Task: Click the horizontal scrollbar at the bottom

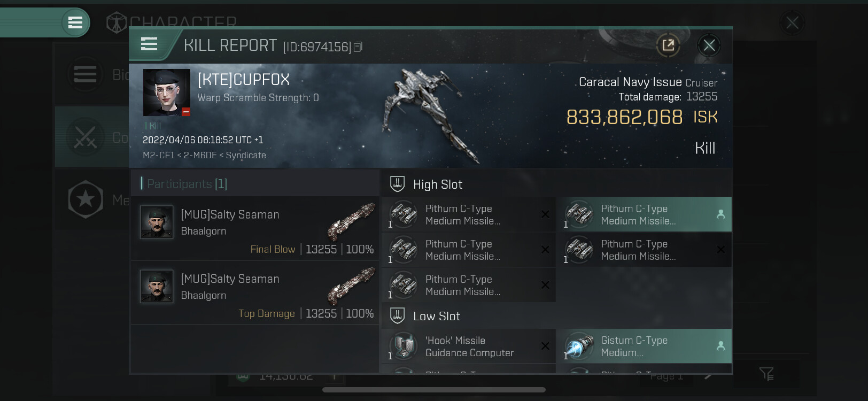Action: [434, 390]
